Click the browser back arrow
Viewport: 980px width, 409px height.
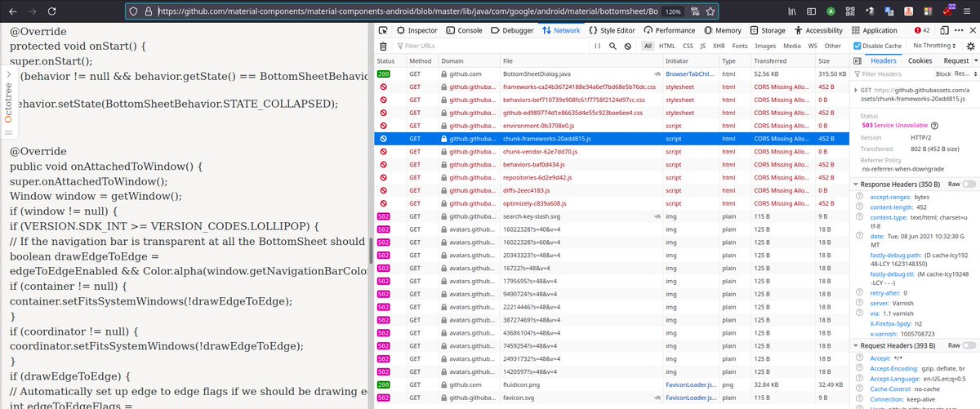11,11
